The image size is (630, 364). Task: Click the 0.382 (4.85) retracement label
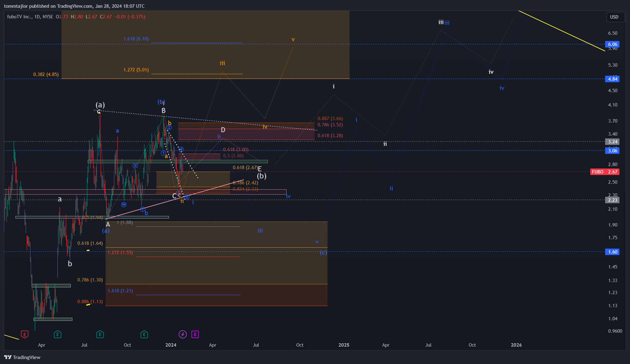(46, 74)
